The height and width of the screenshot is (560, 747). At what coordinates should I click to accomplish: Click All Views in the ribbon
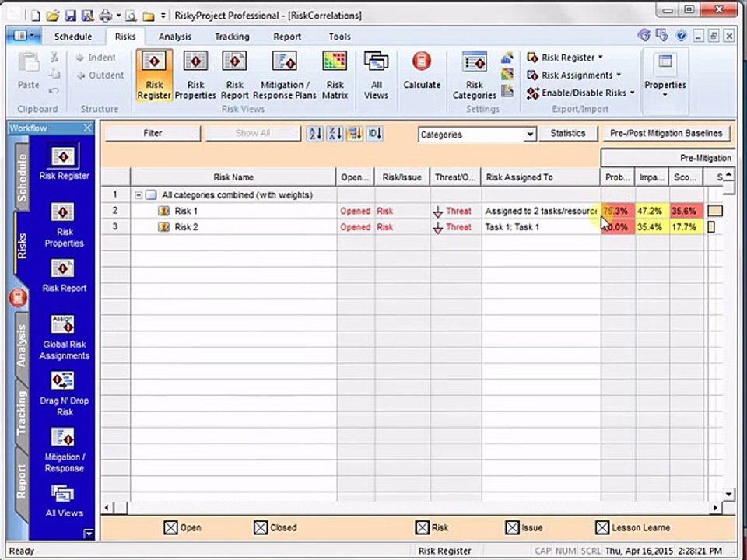coord(377,75)
